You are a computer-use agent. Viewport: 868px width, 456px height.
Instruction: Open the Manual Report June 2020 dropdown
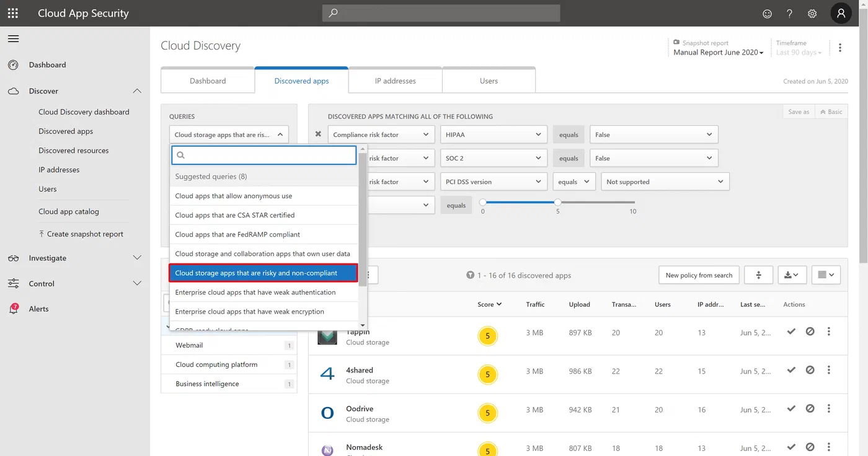[x=719, y=53]
